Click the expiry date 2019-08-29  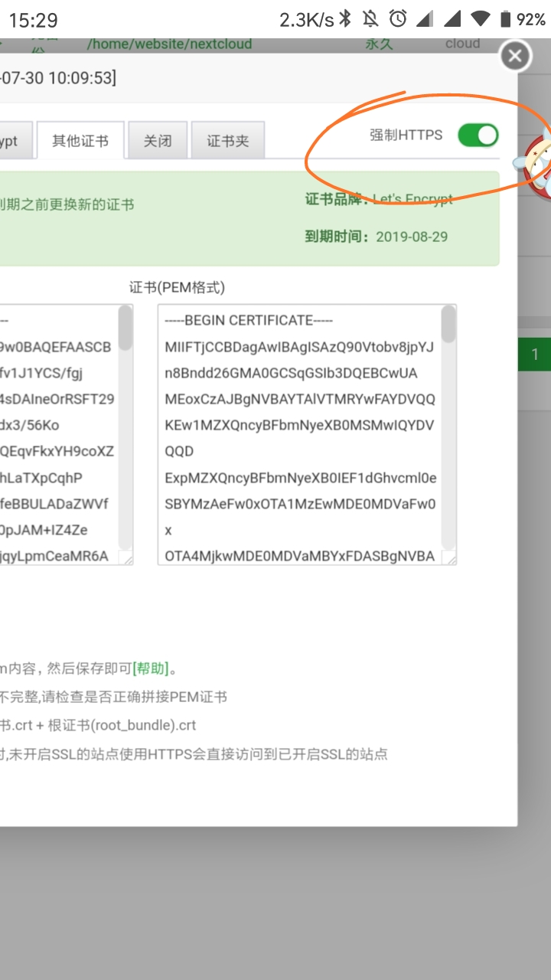point(412,237)
